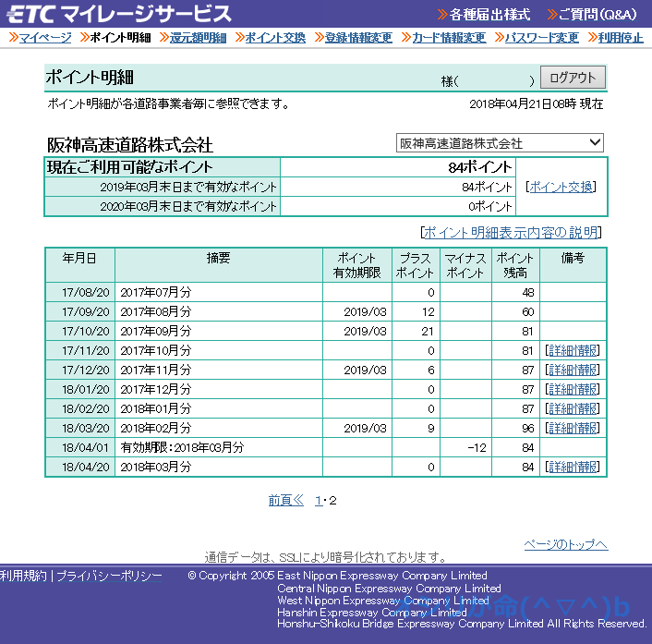
Task: Open 詳細情報 for 18/02/20 row
Action: click(x=573, y=409)
